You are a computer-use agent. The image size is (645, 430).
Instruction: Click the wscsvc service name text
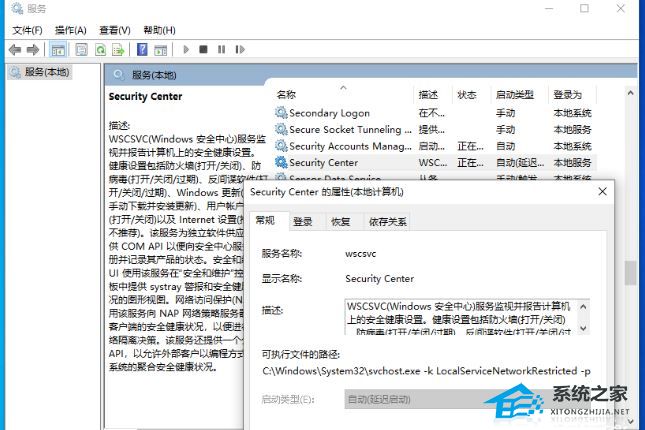361,254
